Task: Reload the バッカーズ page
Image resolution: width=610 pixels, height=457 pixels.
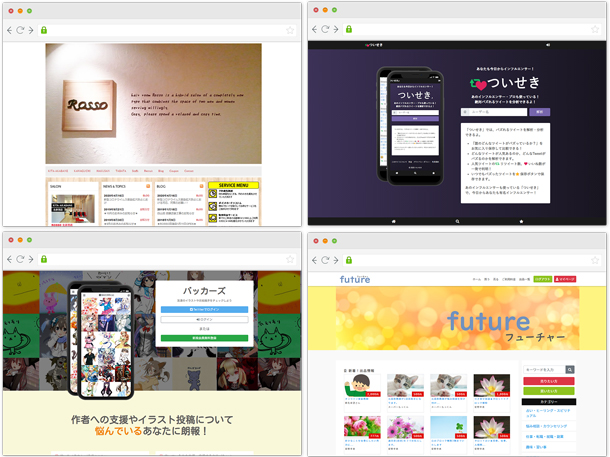Action: coord(20,259)
